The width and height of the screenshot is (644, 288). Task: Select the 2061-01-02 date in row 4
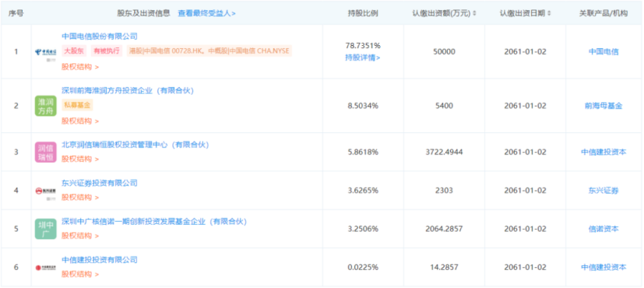tap(526, 191)
